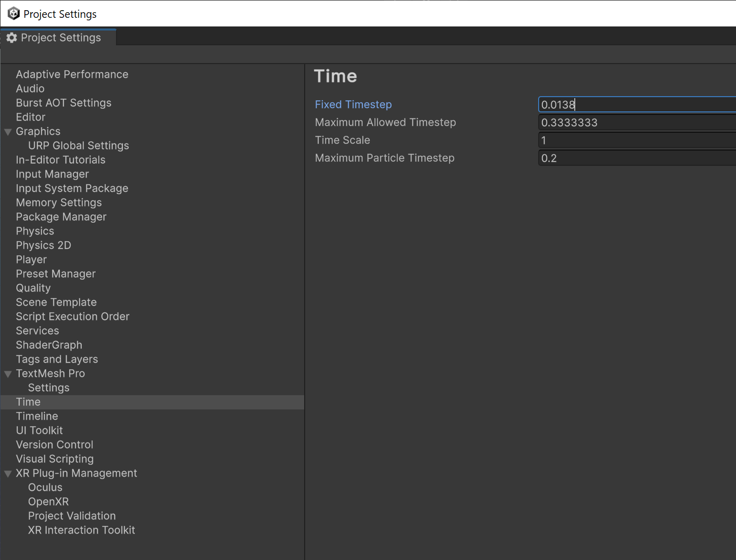The height and width of the screenshot is (560, 736).
Task: Select OpenXR settings
Action: pyautogui.click(x=48, y=502)
